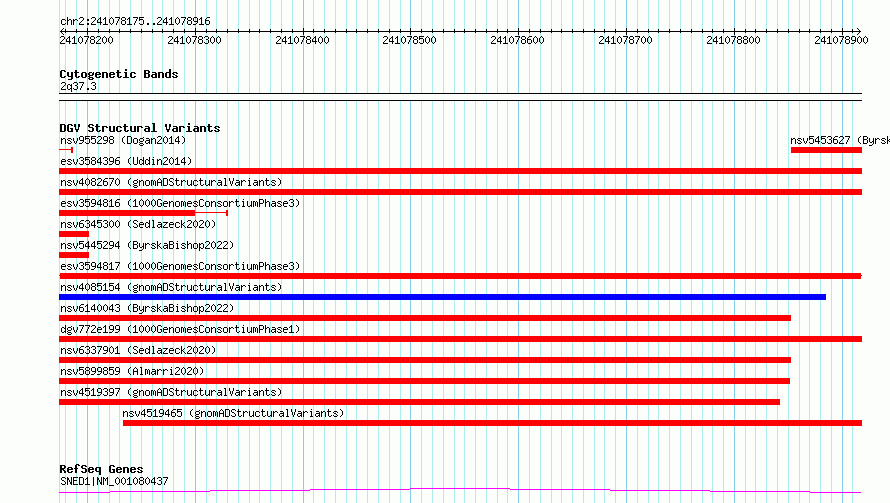Click chr2:241078175..241078916 coordinates text
Viewport: 890px width, 503px height.
(x=135, y=21)
